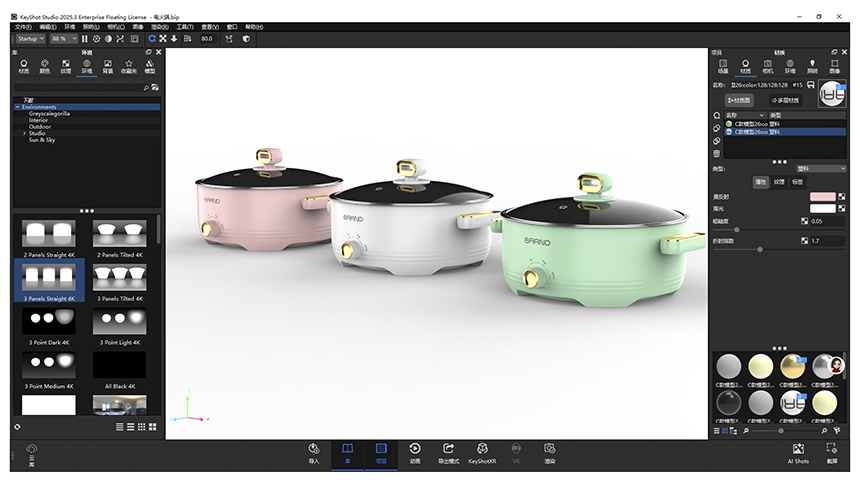
Task: Click the Screenshot icon at bottom right
Action: point(832,454)
